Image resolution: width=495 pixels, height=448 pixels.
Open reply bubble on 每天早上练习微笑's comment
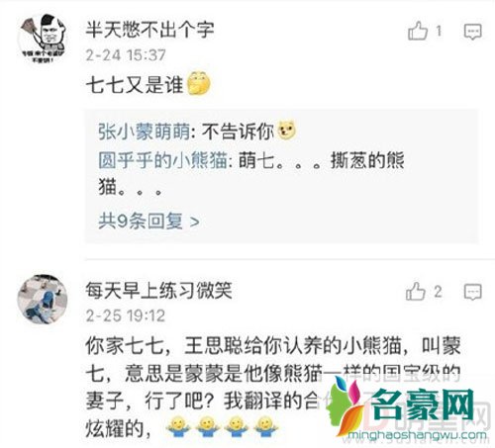472,292
